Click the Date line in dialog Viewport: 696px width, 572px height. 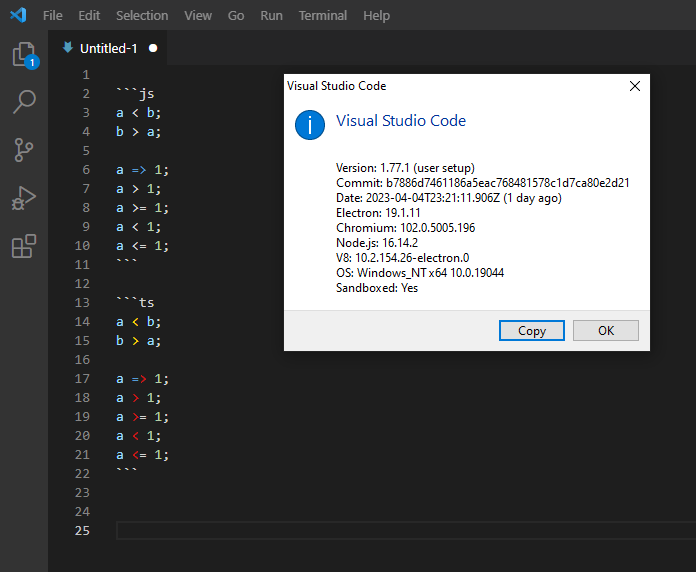click(x=449, y=198)
